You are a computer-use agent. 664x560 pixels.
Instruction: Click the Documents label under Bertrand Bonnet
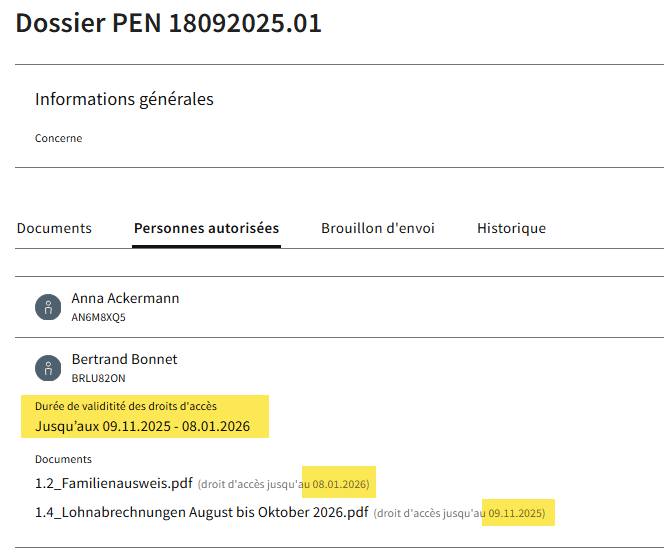[x=63, y=459]
